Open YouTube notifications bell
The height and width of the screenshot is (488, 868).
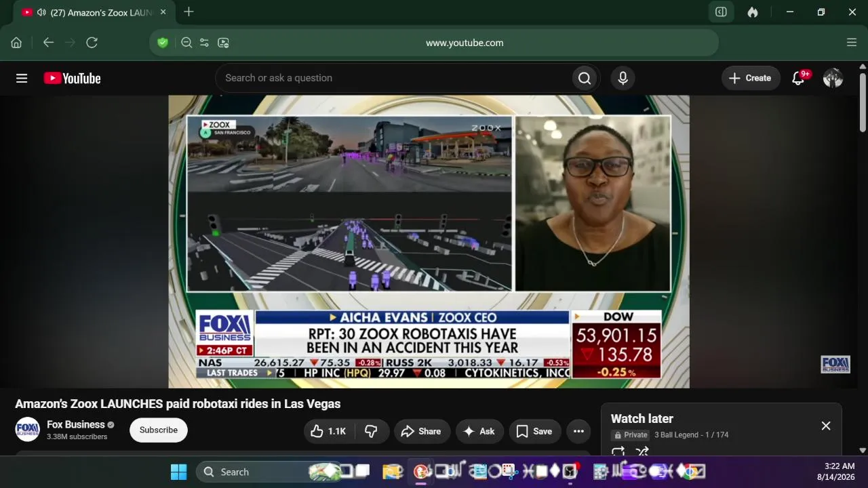799,78
